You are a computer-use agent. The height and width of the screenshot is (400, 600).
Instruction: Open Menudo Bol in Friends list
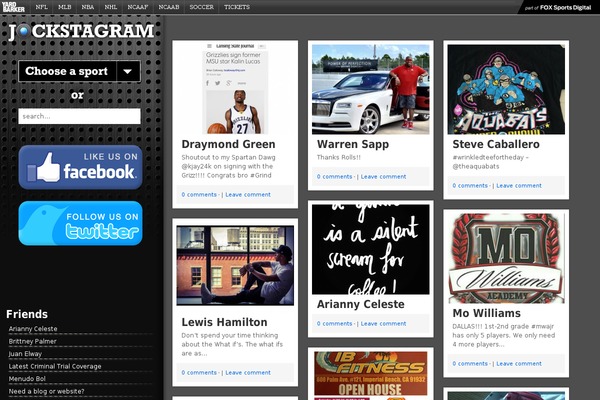(27, 379)
